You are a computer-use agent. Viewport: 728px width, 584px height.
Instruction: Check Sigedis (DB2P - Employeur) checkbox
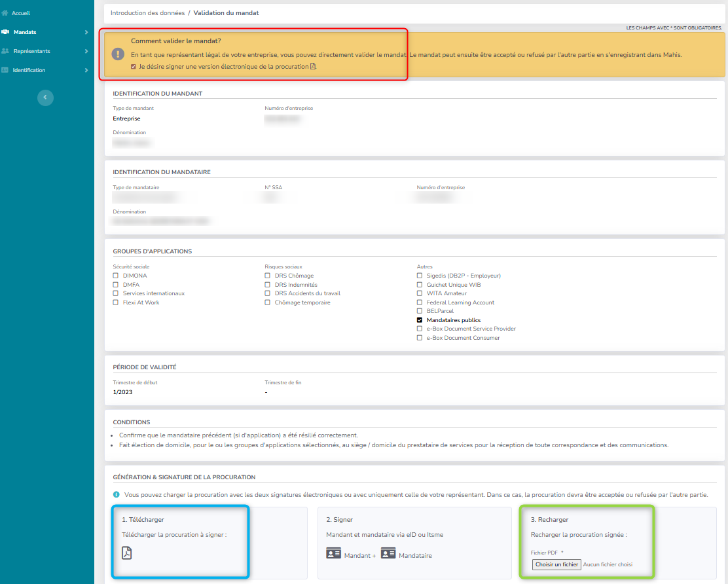tap(420, 276)
